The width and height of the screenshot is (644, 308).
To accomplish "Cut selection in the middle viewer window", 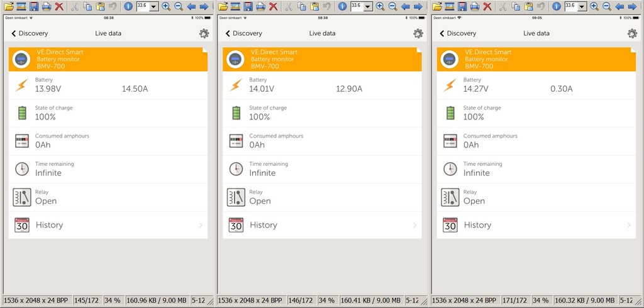I will coord(289,6).
